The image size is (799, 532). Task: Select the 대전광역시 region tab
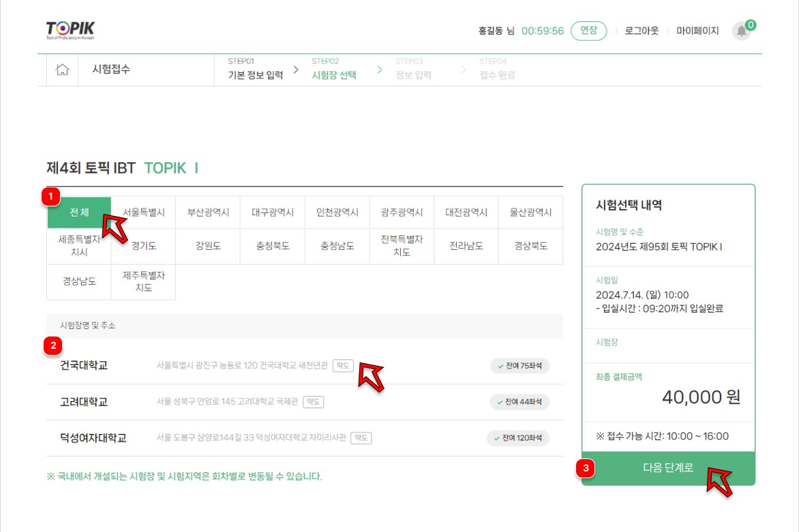(x=466, y=213)
